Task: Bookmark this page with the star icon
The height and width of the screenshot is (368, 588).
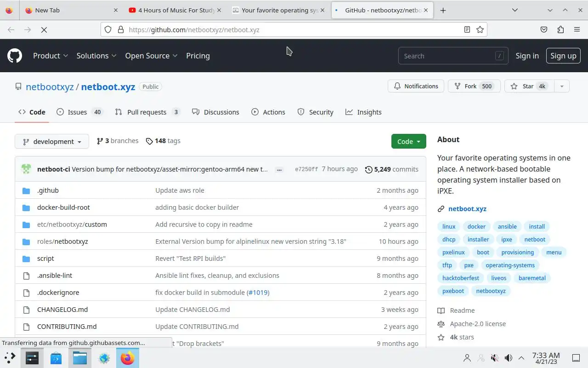Action: point(480,29)
